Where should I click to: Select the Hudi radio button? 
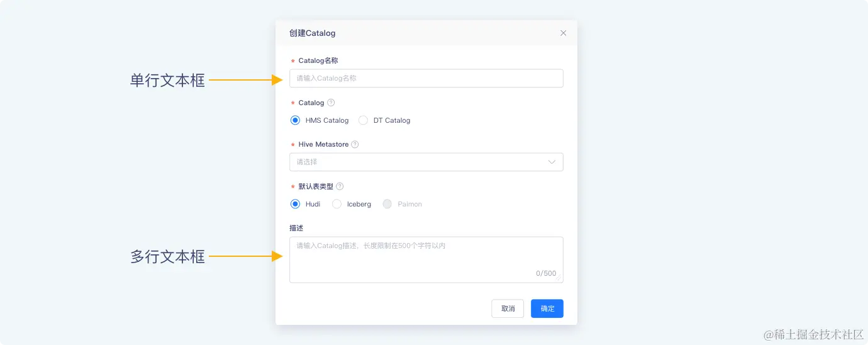point(295,204)
